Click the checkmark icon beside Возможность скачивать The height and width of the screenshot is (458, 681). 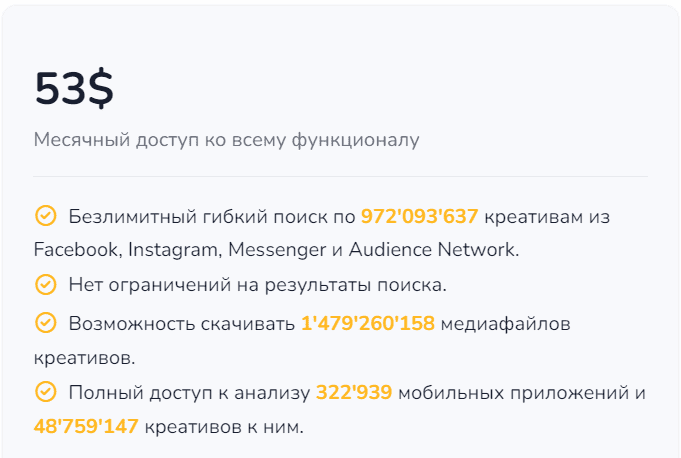pos(46,323)
